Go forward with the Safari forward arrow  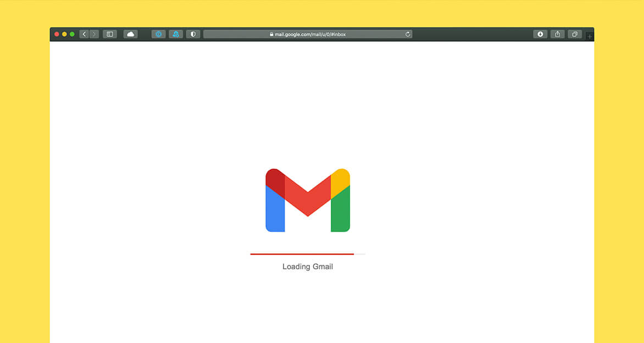(94, 34)
